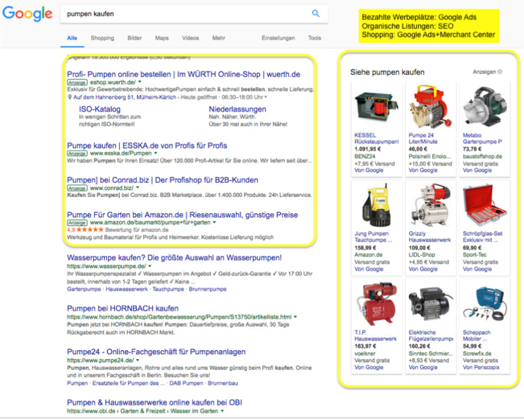The image size is (524, 420).
Task: Click the Grizzly Hauswasserwerk product image
Action: [430, 205]
